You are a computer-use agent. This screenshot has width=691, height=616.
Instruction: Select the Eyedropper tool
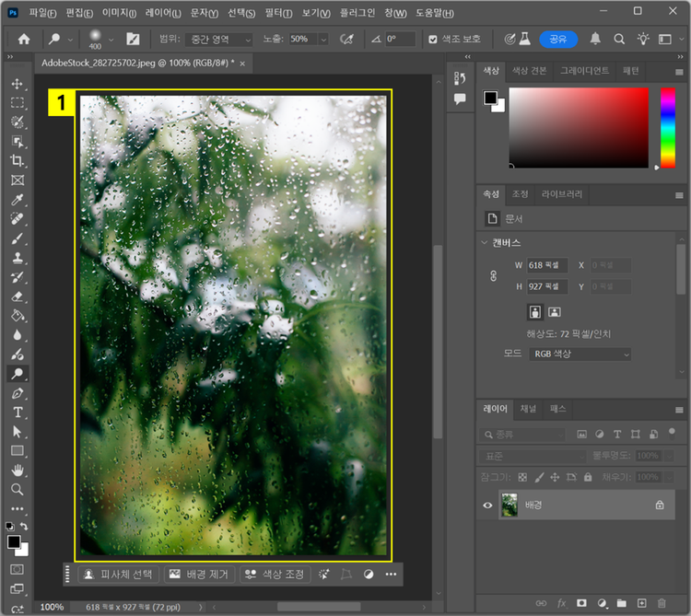(x=17, y=200)
